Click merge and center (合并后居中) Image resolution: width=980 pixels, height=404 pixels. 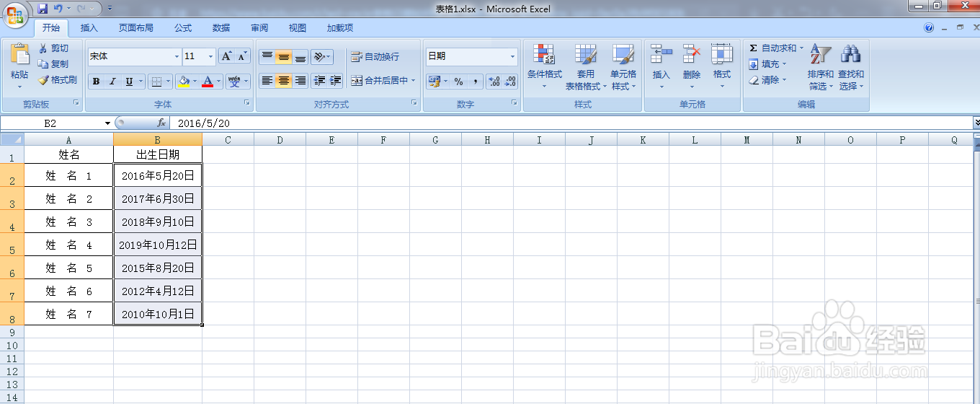[379, 81]
